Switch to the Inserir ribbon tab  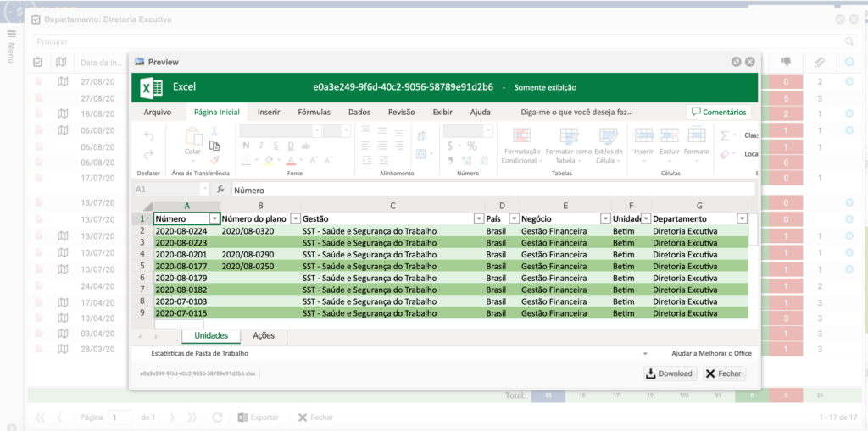coord(269,113)
